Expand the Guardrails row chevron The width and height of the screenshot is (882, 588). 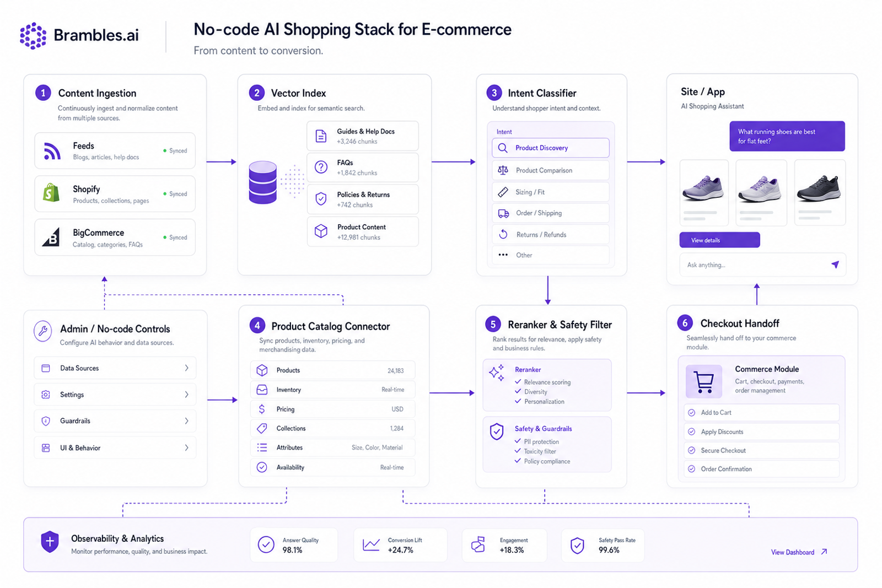187,421
